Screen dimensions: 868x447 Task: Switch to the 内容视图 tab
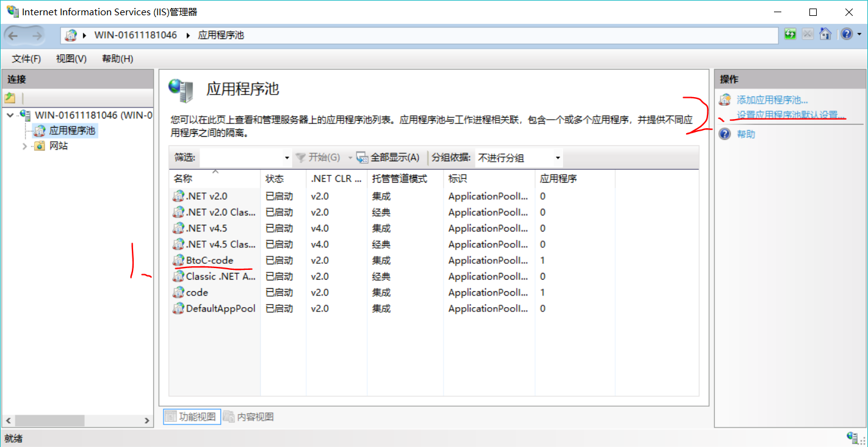point(248,416)
